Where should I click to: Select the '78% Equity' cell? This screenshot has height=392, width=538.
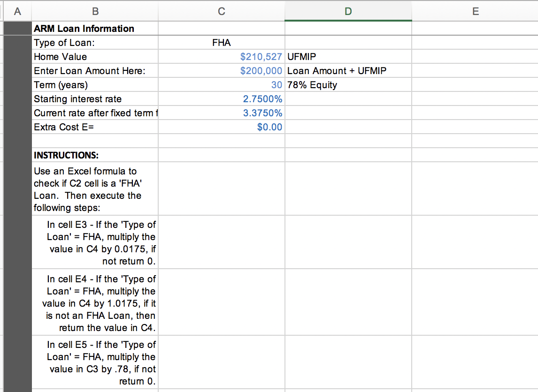pos(348,84)
